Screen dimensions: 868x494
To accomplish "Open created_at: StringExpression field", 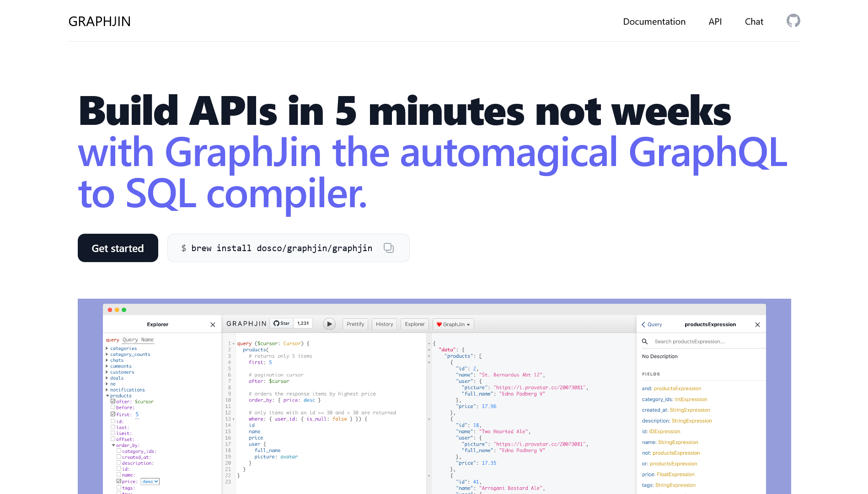I will click(x=676, y=410).
